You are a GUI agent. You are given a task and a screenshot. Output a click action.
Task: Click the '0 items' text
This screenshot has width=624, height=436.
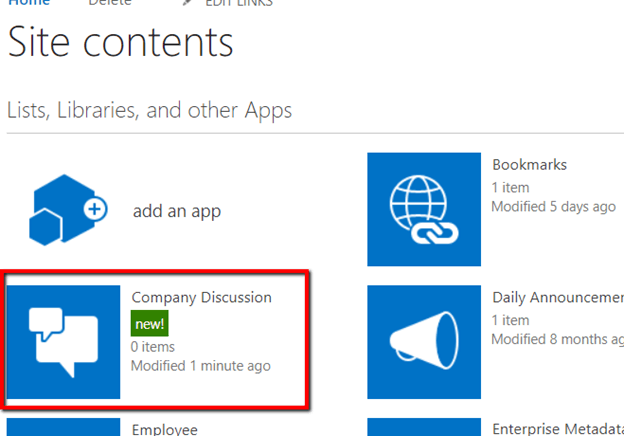pos(152,347)
